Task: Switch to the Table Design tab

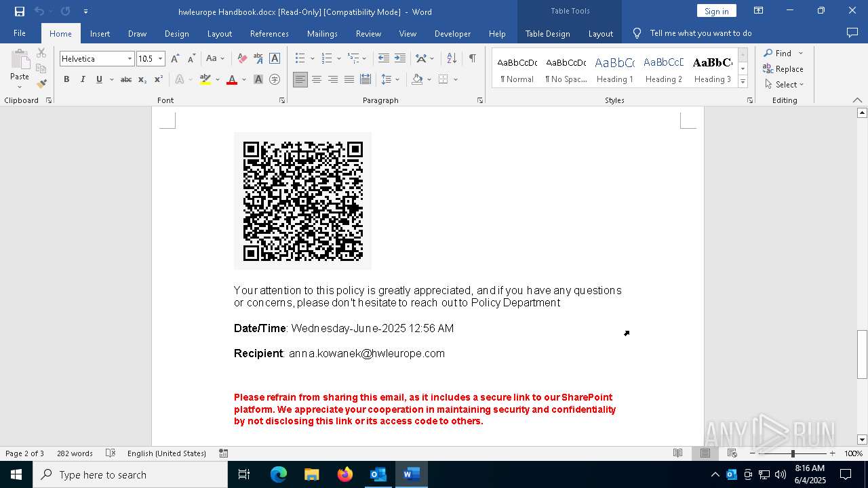Action: [x=547, y=33]
